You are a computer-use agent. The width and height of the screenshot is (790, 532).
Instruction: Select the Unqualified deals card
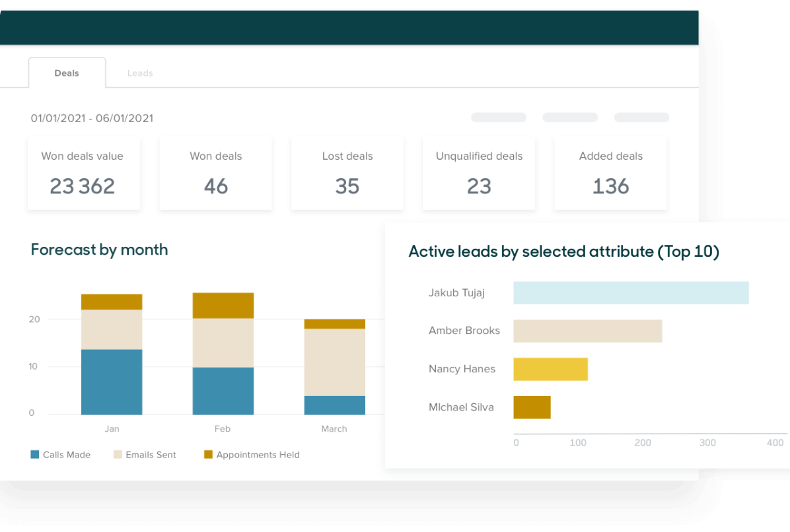479,174
